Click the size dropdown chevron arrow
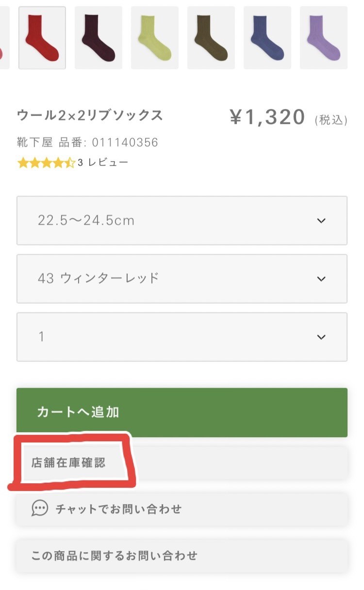The image size is (364, 590). click(321, 221)
